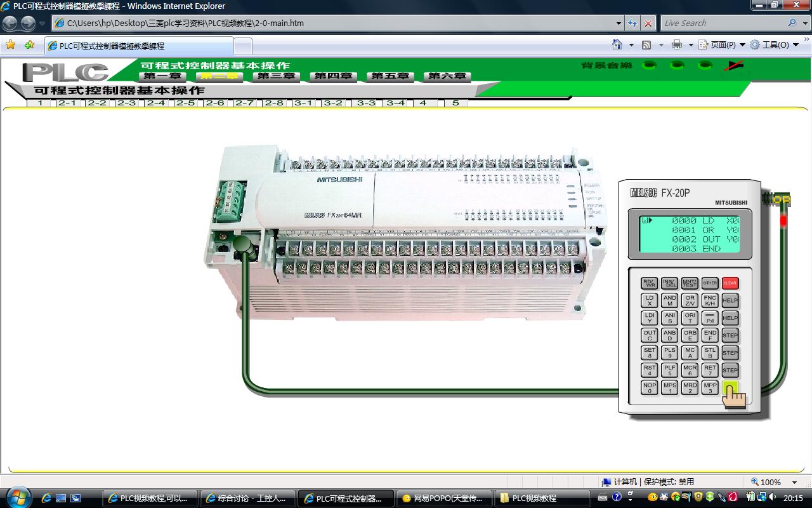Open section 2-5 in the lesson bar
Viewport: 812px width, 508px height.
[x=185, y=103]
